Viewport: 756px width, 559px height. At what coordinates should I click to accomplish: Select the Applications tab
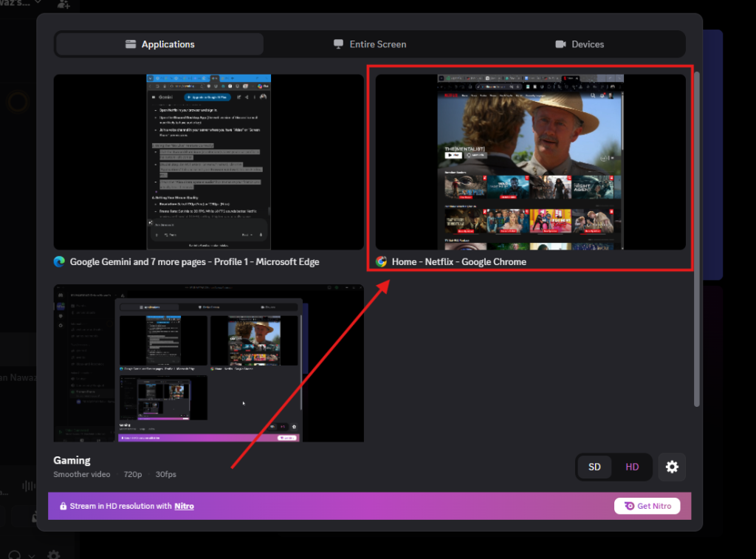(x=159, y=44)
